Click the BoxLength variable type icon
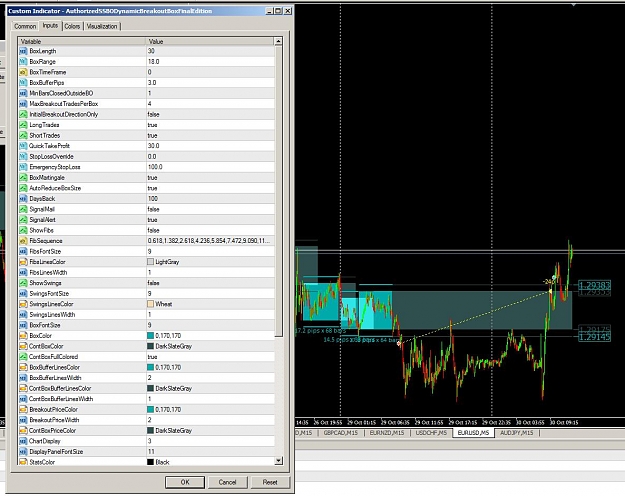The width and height of the screenshot is (625, 496). pos(23,51)
